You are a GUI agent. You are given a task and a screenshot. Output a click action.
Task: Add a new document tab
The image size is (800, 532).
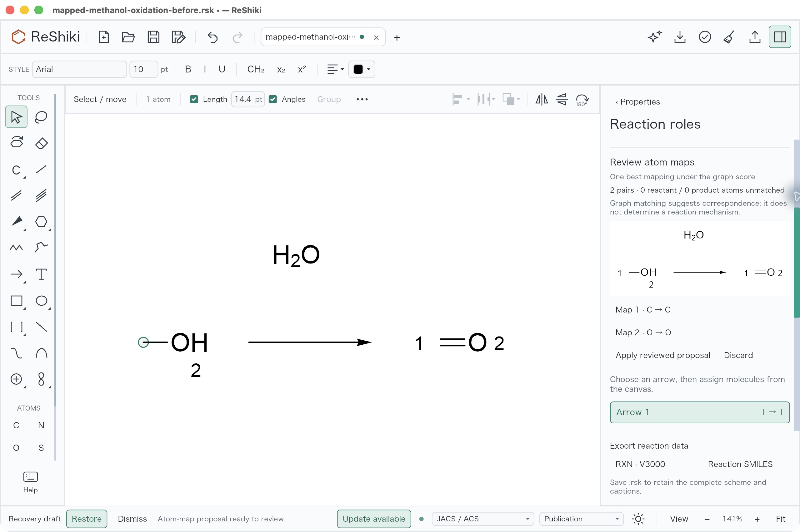(397, 37)
